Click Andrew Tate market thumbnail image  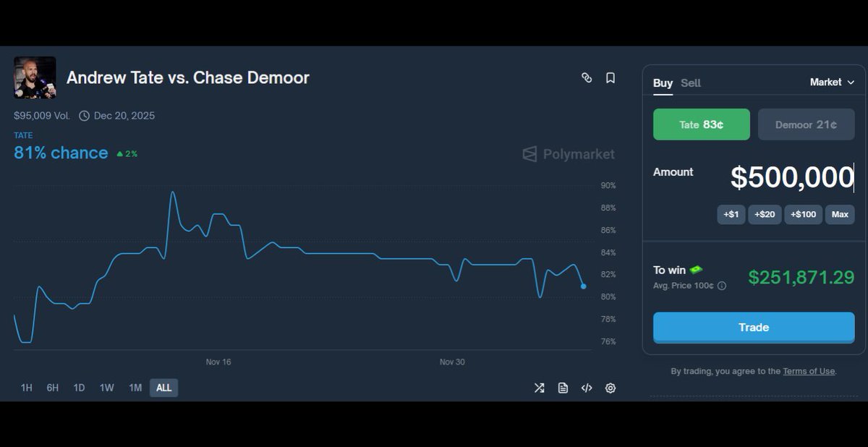(35, 77)
